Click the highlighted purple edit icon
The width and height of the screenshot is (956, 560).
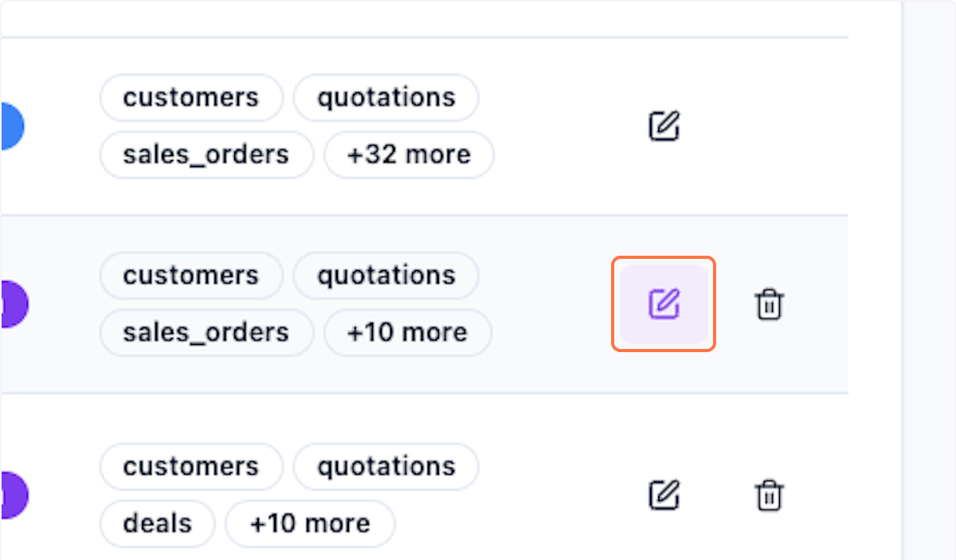(664, 303)
